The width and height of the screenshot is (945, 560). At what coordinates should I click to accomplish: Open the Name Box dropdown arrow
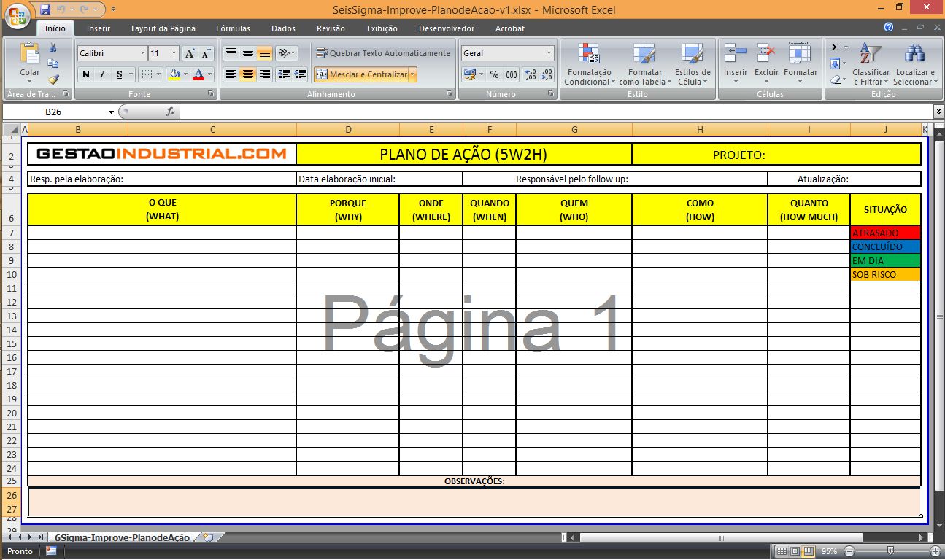pyautogui.click(x=112, y=112)
